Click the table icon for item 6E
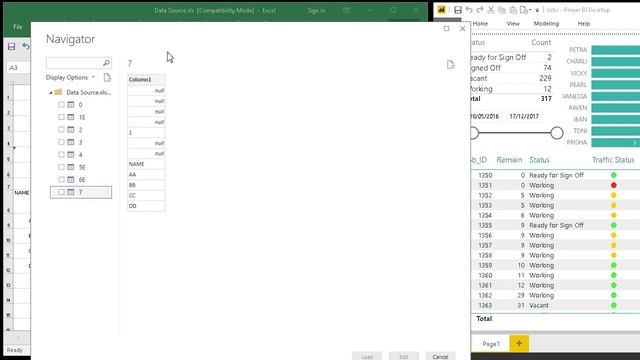 [x=71, y=179]
